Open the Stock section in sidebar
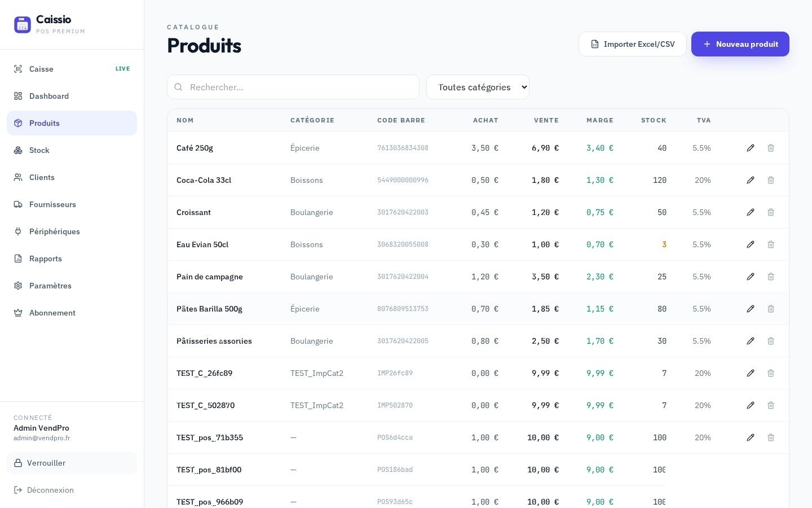This screenshot has width=812, height=508. 72,150
